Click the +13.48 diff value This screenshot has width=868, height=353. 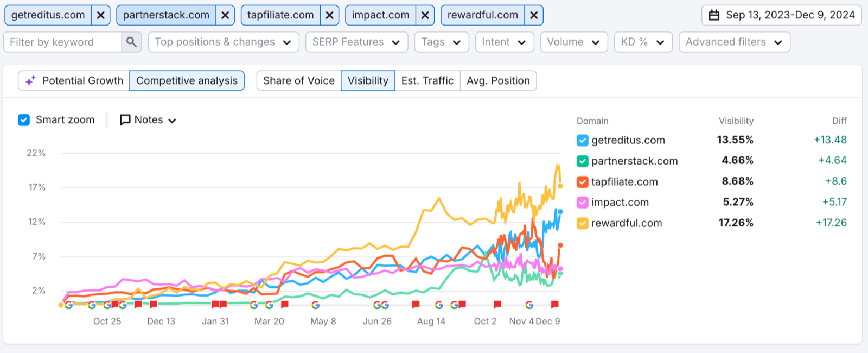click(830, 140)
